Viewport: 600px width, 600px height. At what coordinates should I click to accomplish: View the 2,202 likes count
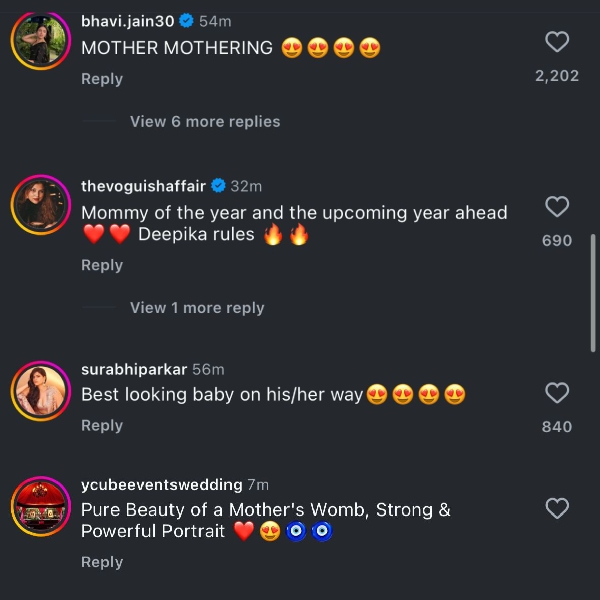coord(557,76)
